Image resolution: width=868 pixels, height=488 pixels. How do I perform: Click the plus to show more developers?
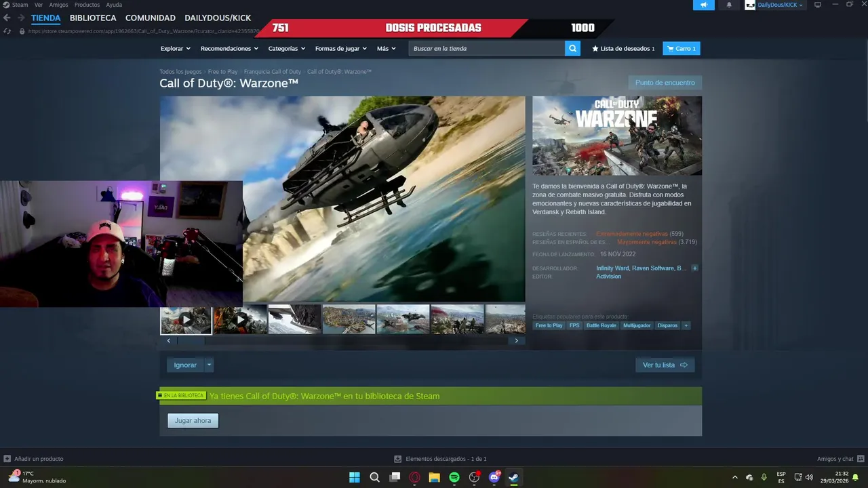pyautogui.click(x=694, y=268)
